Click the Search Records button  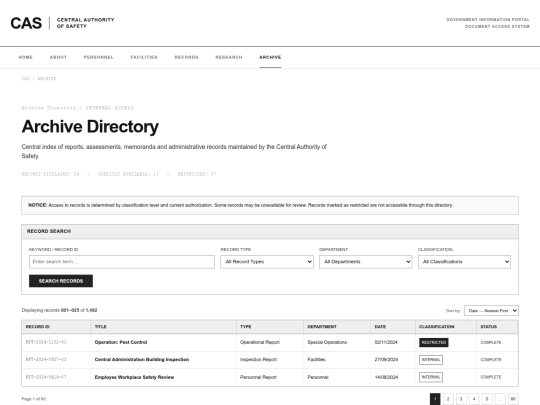click(61, 281)
